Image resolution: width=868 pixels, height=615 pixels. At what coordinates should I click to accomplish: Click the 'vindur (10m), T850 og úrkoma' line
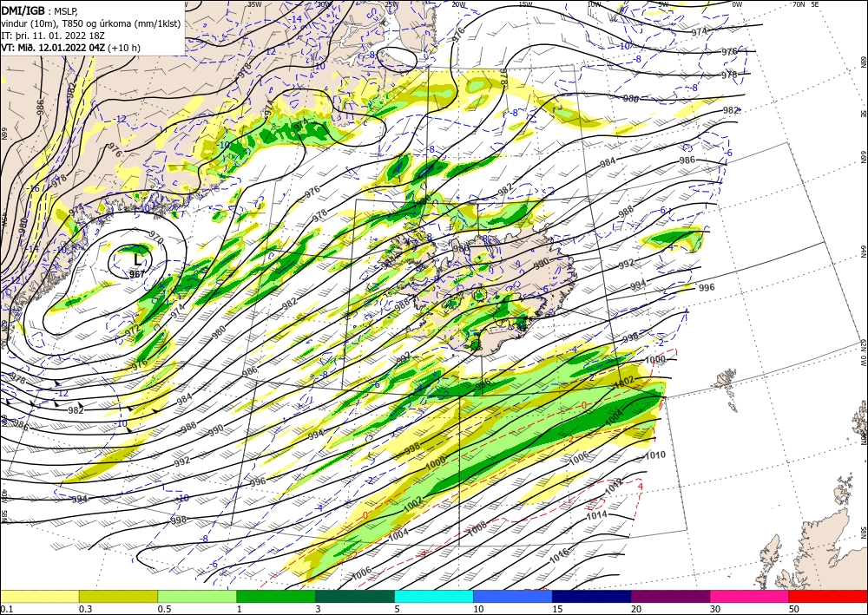click(89, 23)
